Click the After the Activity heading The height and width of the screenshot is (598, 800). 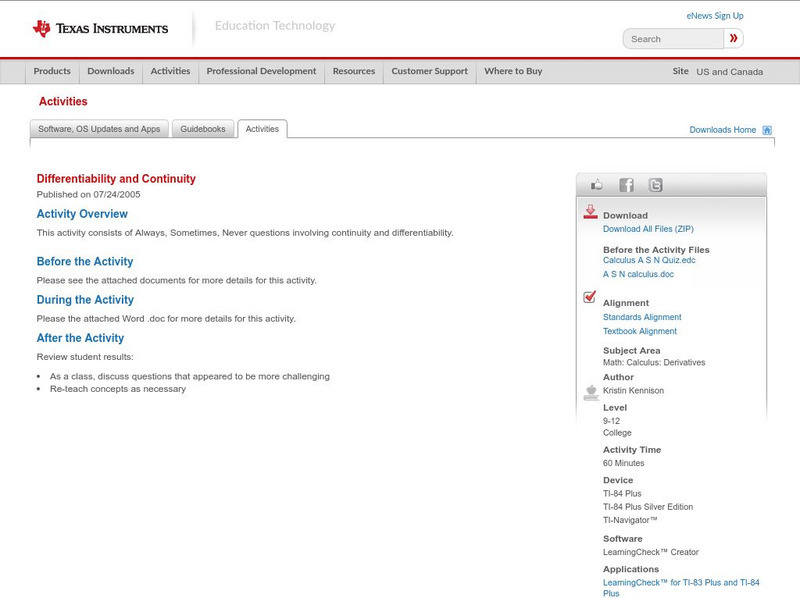(x=80, y=338)
